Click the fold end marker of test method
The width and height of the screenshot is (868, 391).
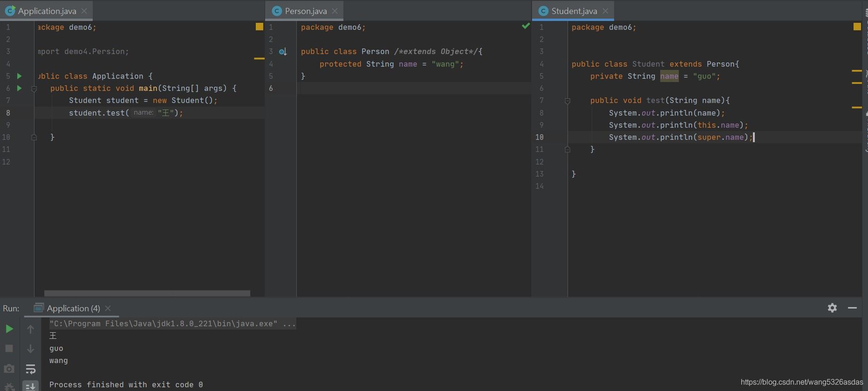coord(567,149)
